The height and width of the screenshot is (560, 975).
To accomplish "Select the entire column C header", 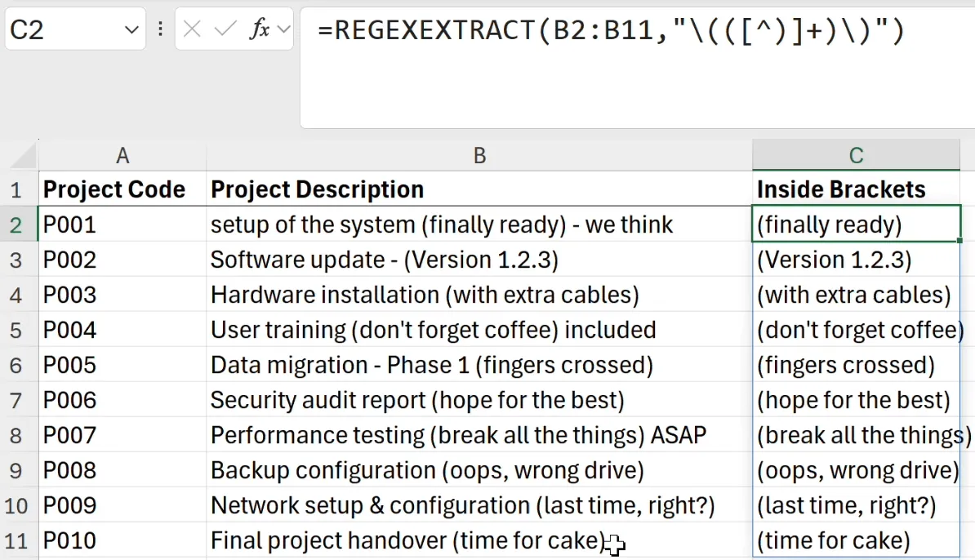I will point(856,155).
